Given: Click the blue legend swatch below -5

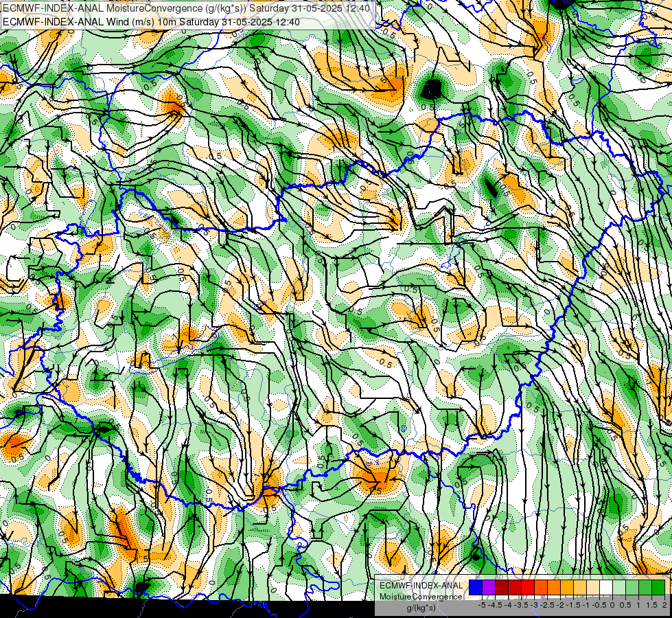Looking at the screenshot, I should point(476,588).
